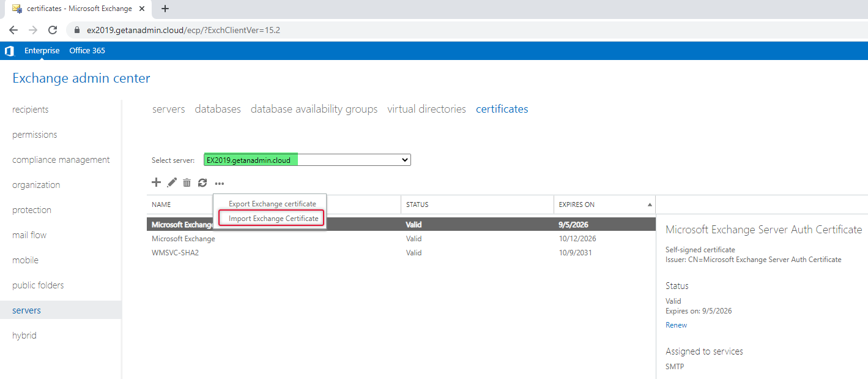The width and height of the screenshot is (868, 379).
Task: Open the Select server dropdown
Action: point(307,160)
